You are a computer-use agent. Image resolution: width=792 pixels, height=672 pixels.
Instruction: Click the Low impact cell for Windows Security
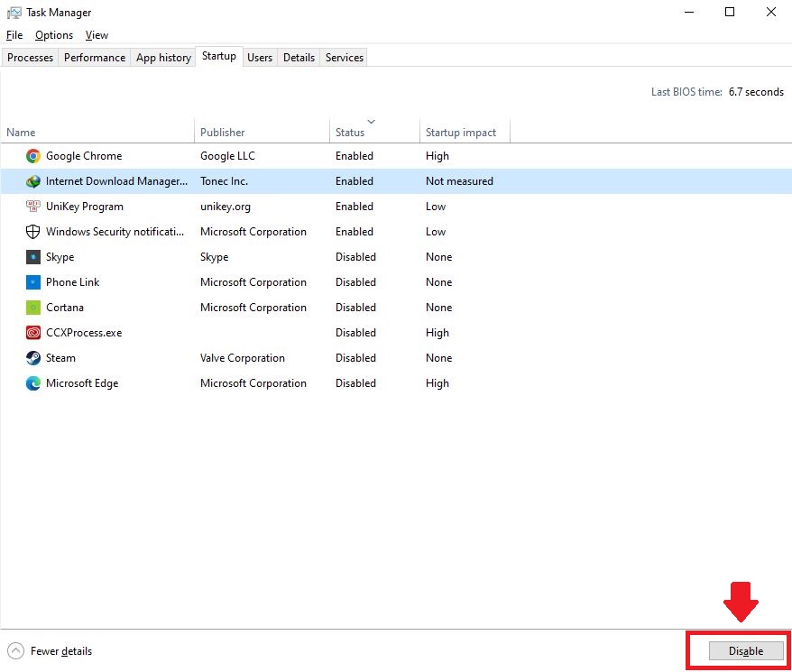(x=436, y=232)
